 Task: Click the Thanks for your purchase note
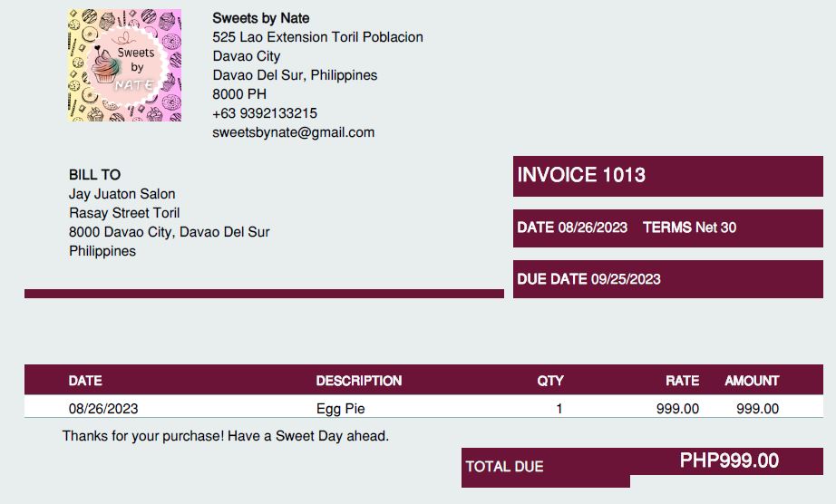225,436
